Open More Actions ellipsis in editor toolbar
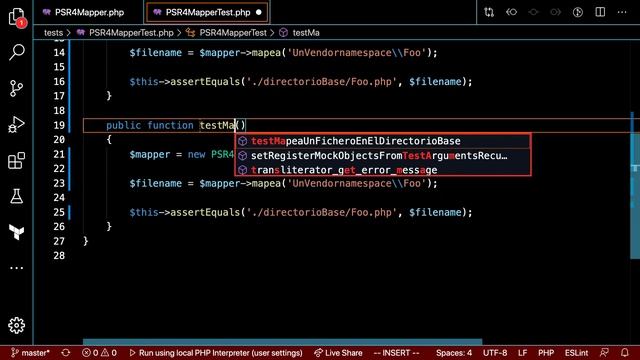 click(622, 12)
